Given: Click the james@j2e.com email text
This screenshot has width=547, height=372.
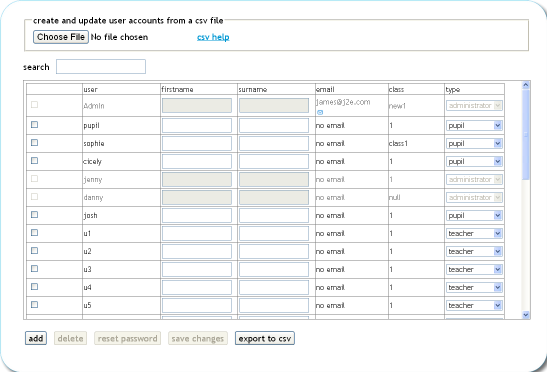Looking at the screenshot, I should [343, 102].
